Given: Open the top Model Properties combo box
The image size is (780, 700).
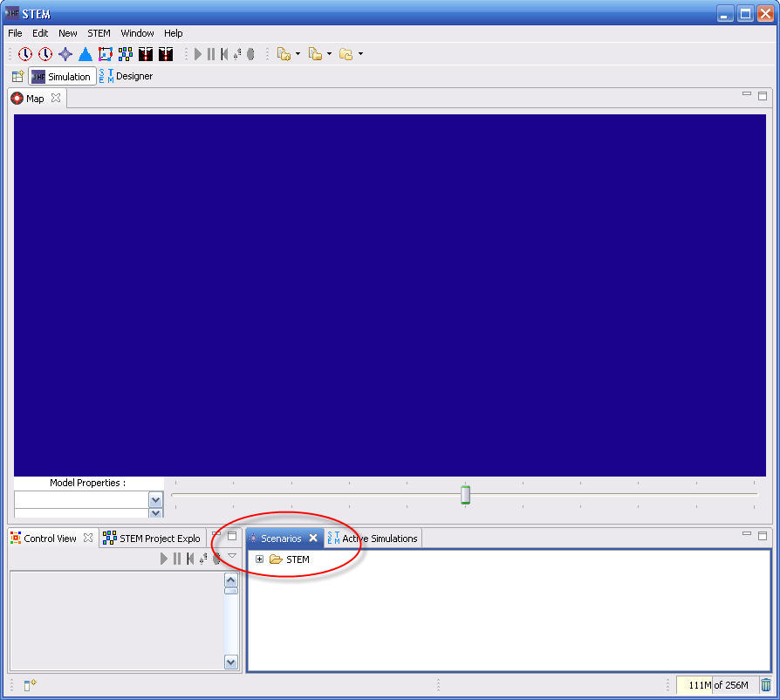Looking at the screenshot, I should (155, 500).
